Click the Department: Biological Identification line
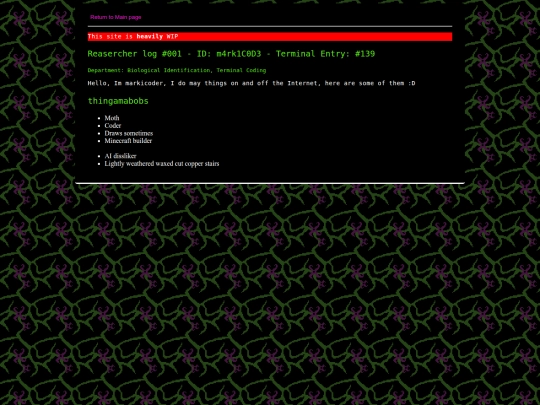This screenshot has height=405, width=540. click(x=177, y=70)
